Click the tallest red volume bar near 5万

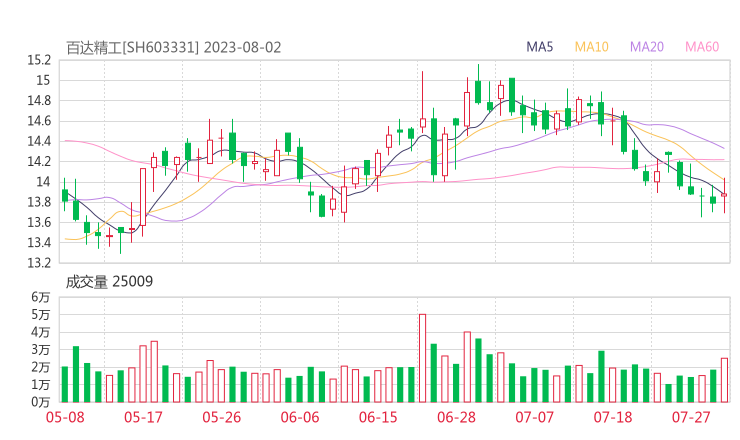tap(422, 358)
